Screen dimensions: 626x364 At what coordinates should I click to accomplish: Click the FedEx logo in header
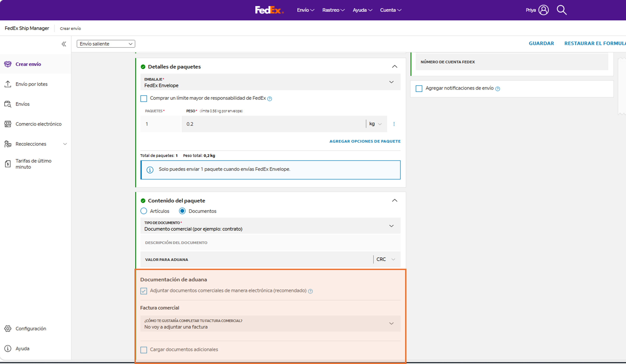(269, 10)
